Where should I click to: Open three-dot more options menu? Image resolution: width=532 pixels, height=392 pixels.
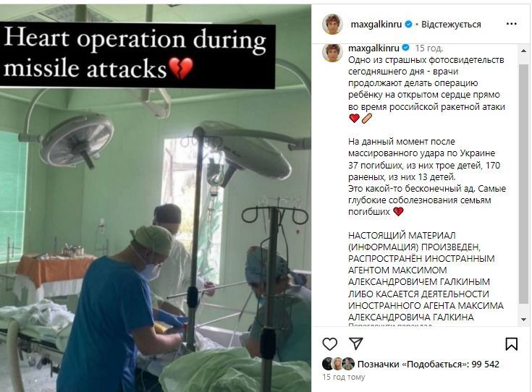[511, 24]
